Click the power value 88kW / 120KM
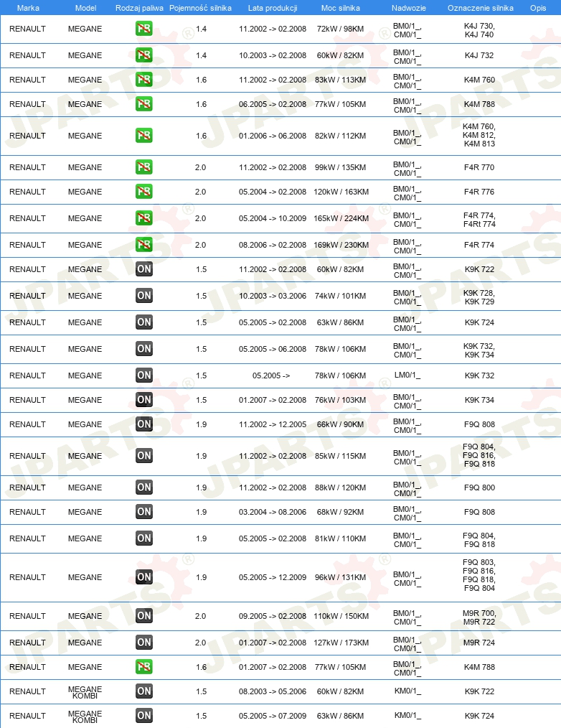 [x=340, y=487]
